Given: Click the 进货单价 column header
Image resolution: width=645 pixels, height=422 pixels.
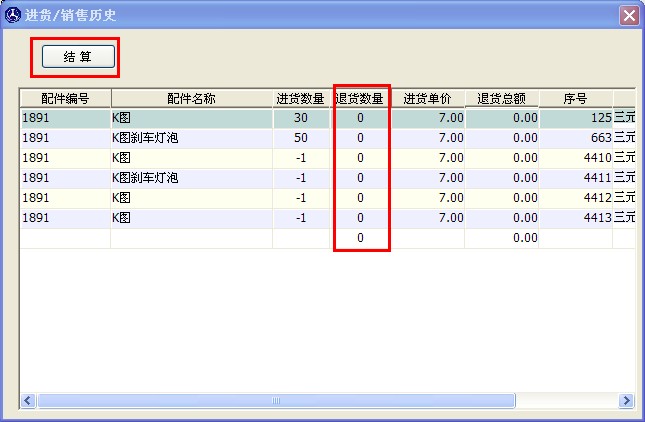Looking at the screenshot, I should [428, 99].
